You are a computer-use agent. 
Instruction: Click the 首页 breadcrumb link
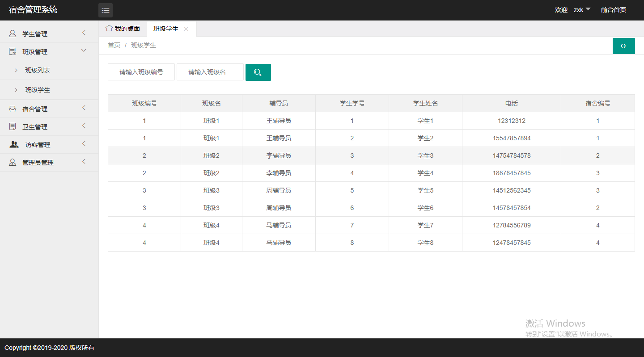tap(114, 45)
